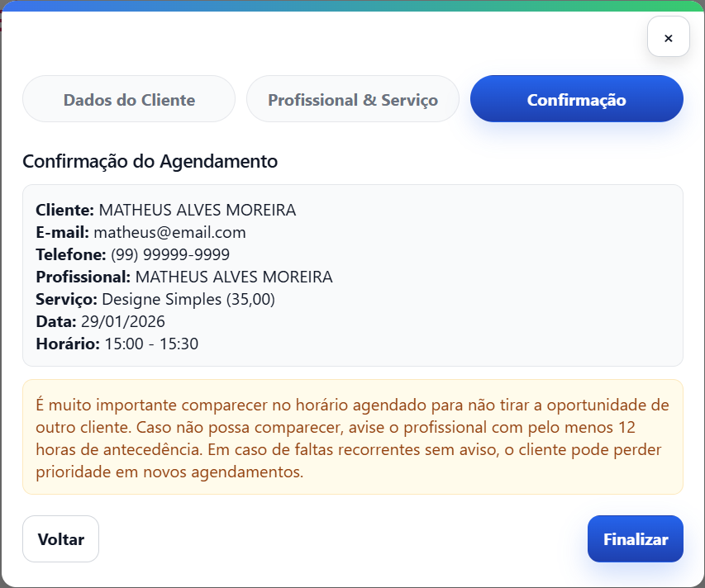Click the Confirmação do Agendamento heading
This screenshot has height=588, width=705.
coord(150,161)
